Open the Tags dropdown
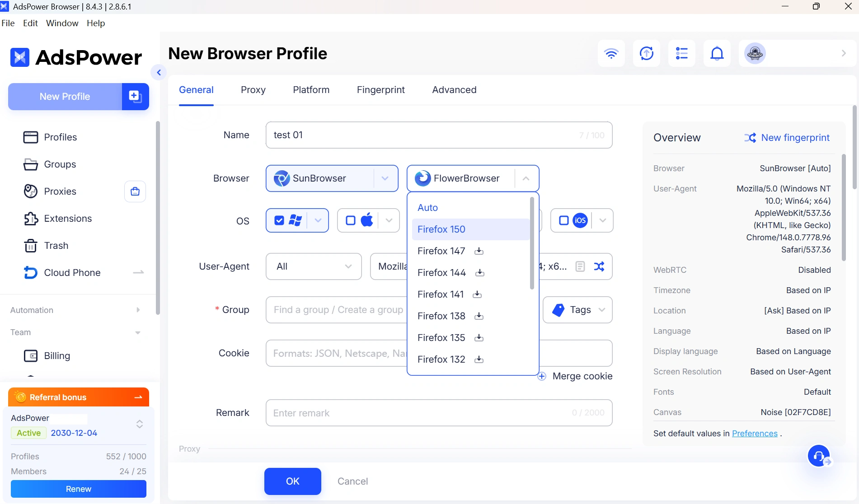 577,310
